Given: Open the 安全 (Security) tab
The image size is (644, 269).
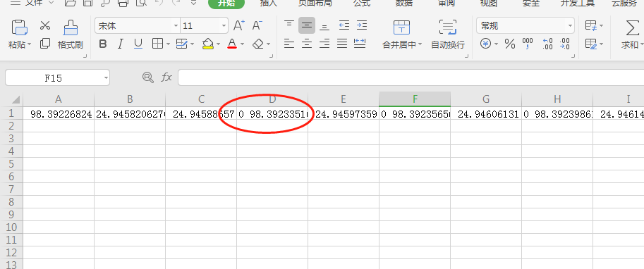Looking at the screenshot, I should [x=530, y=4].
